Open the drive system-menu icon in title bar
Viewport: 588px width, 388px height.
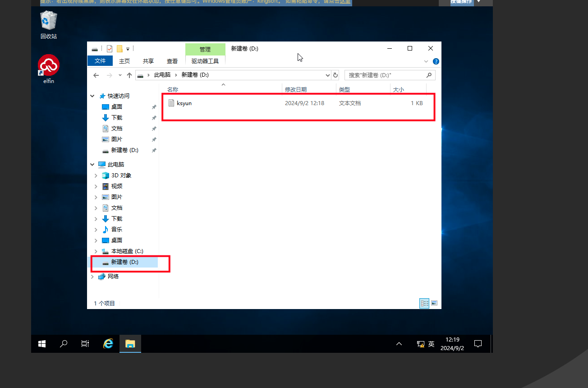[95, 49]
